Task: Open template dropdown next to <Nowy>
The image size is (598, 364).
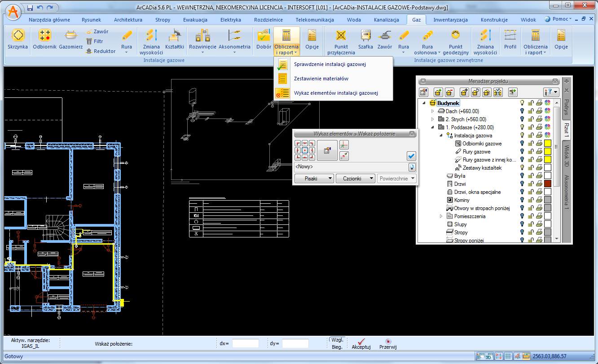Action: (412, 167)
